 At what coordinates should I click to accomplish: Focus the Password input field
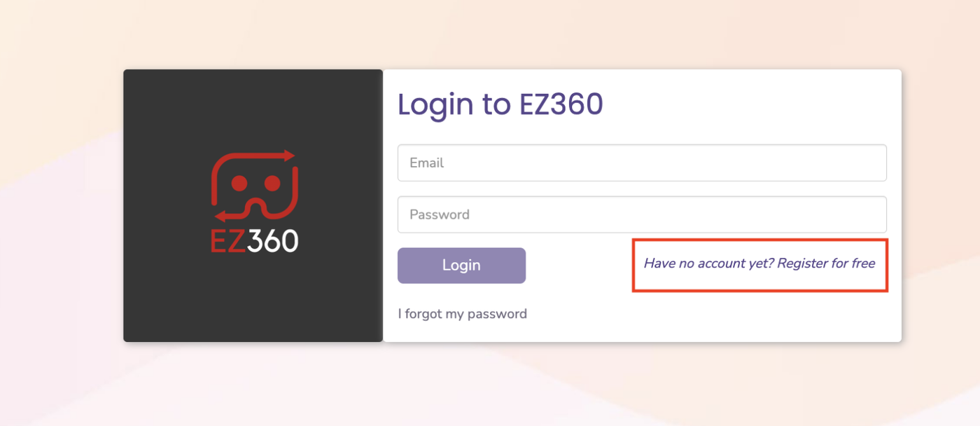pos(642,214)
